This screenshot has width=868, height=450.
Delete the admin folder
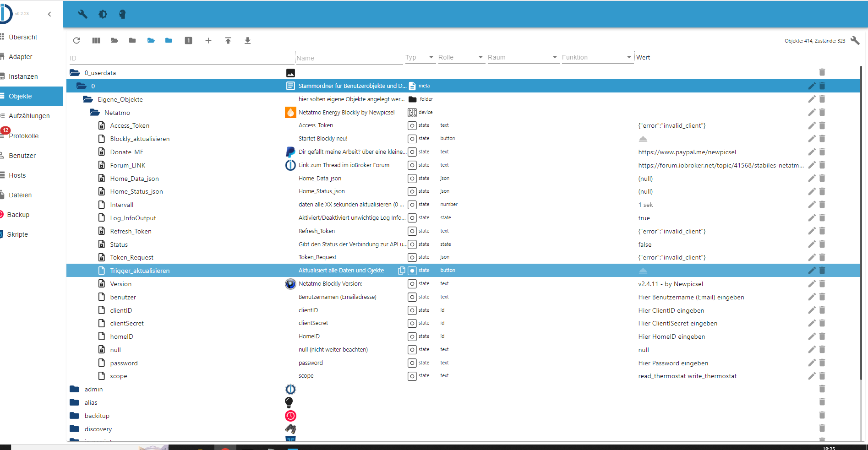[x=822, y=389]
